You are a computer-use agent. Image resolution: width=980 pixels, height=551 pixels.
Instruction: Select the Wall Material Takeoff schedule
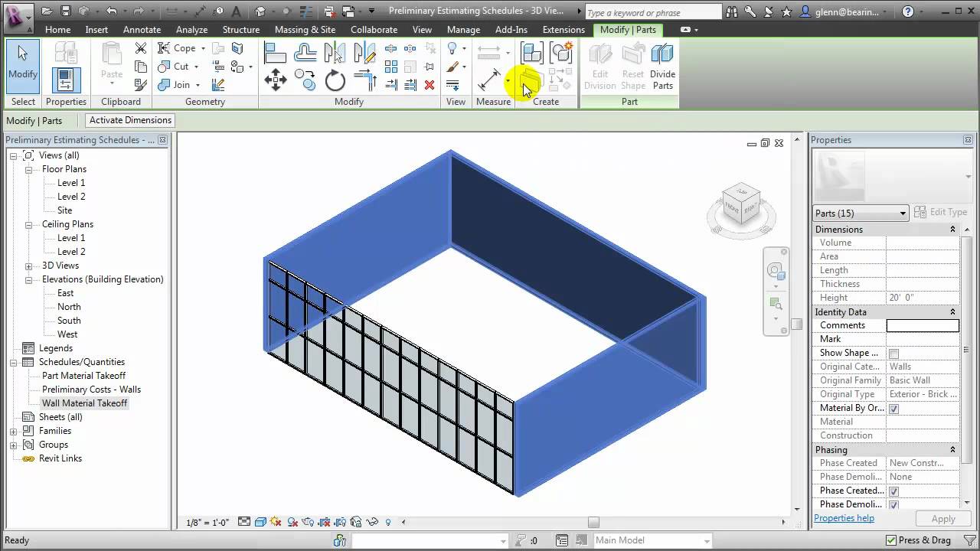[x=84, y=403]
